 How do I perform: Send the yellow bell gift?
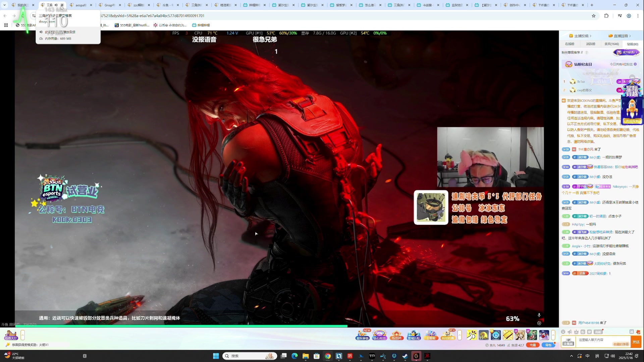(x=484, y=335)
